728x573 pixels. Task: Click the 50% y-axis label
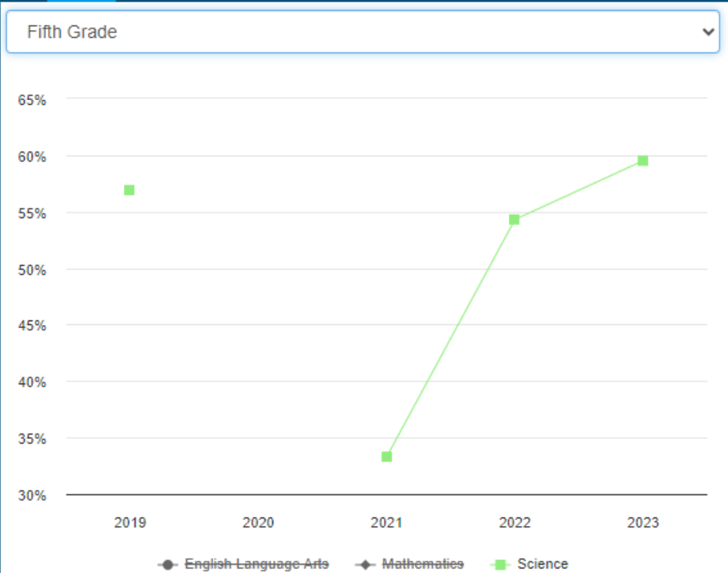(32, 270)
